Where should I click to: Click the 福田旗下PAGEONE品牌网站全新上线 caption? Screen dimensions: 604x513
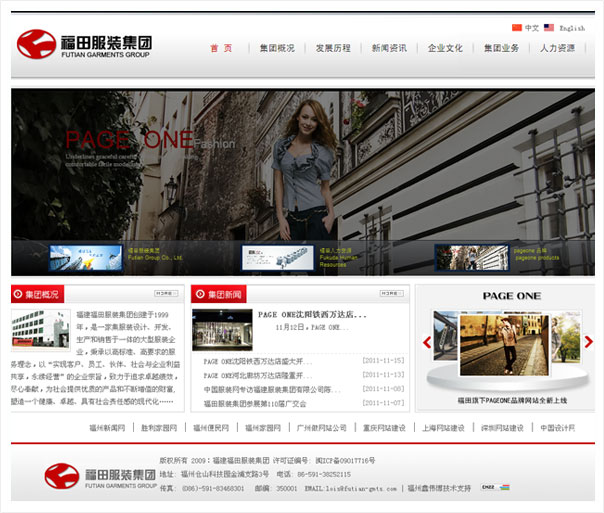point(512,401)
